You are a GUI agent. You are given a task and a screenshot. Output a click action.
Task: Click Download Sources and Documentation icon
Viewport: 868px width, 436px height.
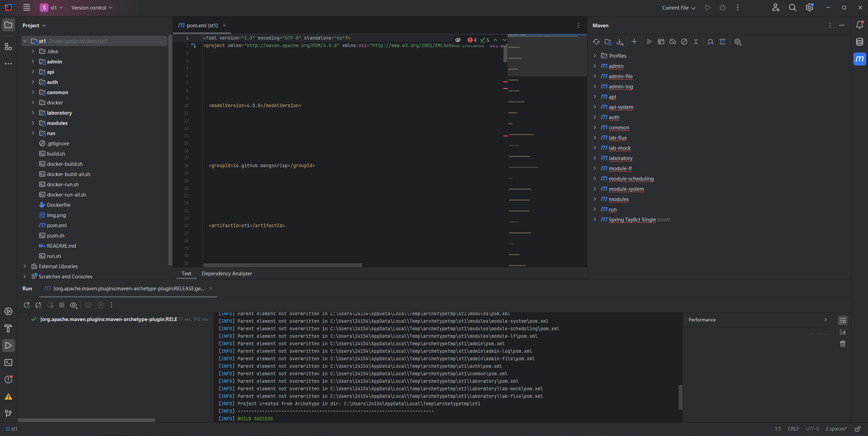click(620, 42)
